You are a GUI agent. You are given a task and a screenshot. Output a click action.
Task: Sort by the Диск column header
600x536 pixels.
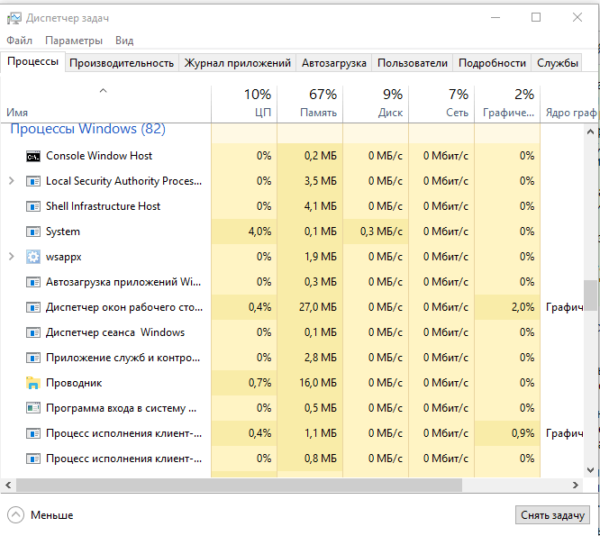coord(376,103)
